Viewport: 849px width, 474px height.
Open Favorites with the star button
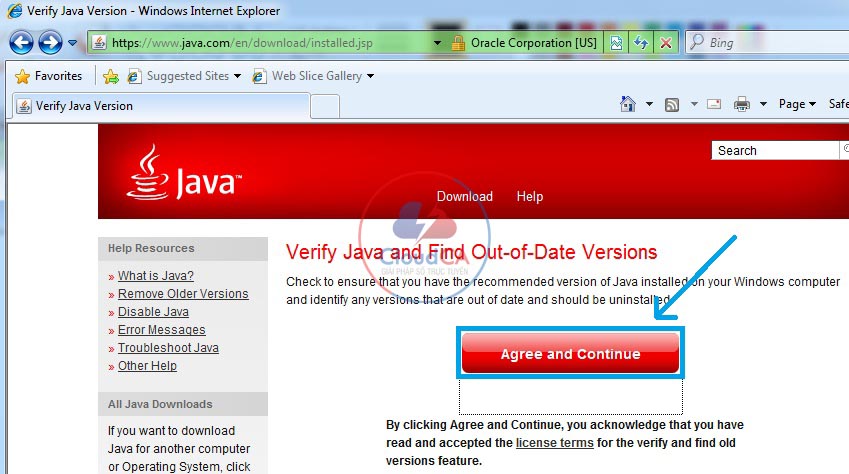48,76
